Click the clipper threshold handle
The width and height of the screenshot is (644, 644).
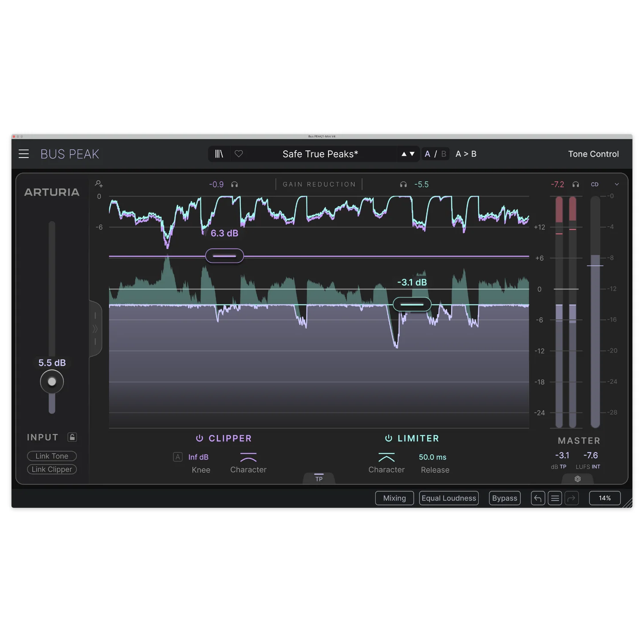pyautogui.click(x=225, y=256)
